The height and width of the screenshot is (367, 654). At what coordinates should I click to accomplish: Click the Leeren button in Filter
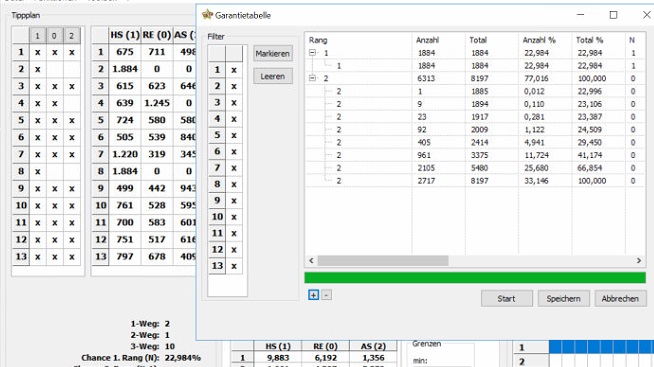click(273, 76)
